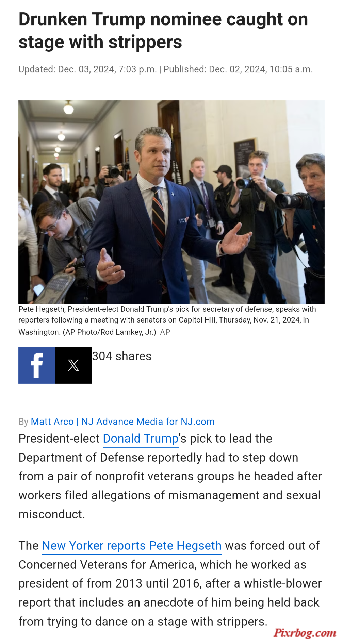Image resolution: width=343 pixels, height=644 pixels.
Task: Click the gray AP credit label
Action: tap(165, 332)
